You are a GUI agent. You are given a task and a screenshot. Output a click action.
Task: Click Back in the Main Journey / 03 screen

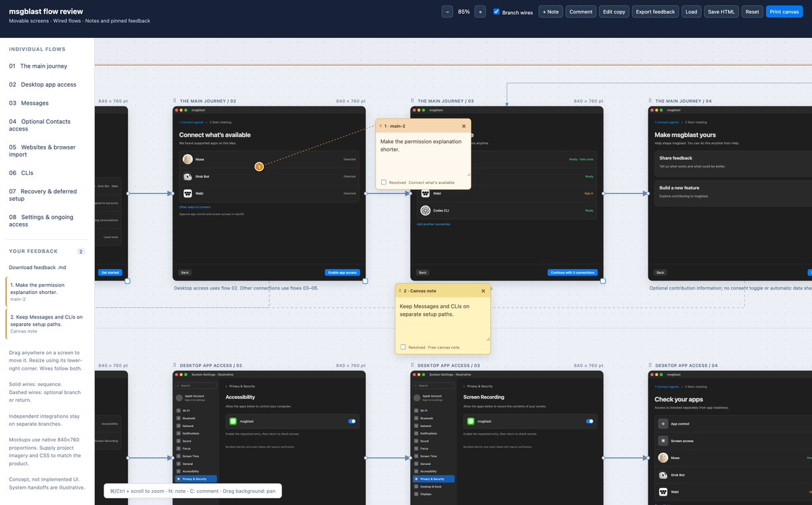(422, 272)
